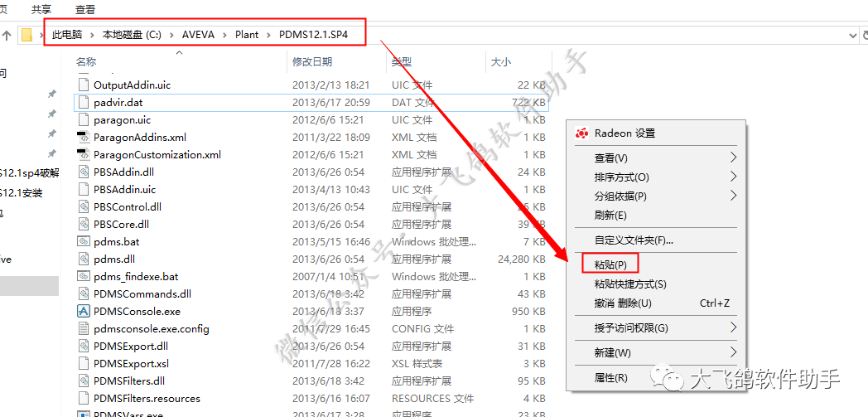Expand the 排序方式(O) submenu arrow
Image resolution: width=868 pixels, height=417 pixels.
pyautogui.click(x=734, y=177)
